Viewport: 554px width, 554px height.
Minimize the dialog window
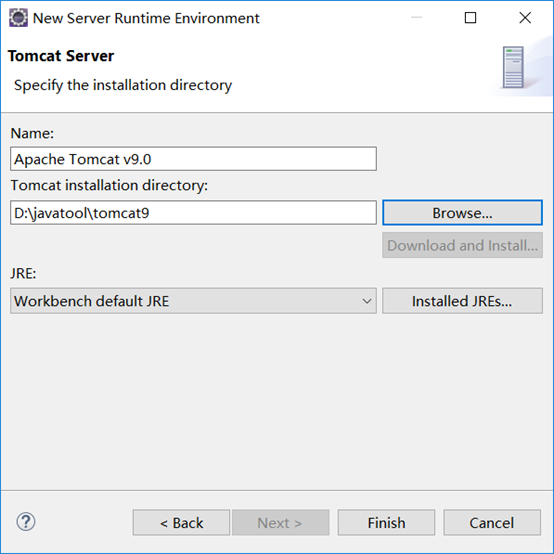coord(417,18)
